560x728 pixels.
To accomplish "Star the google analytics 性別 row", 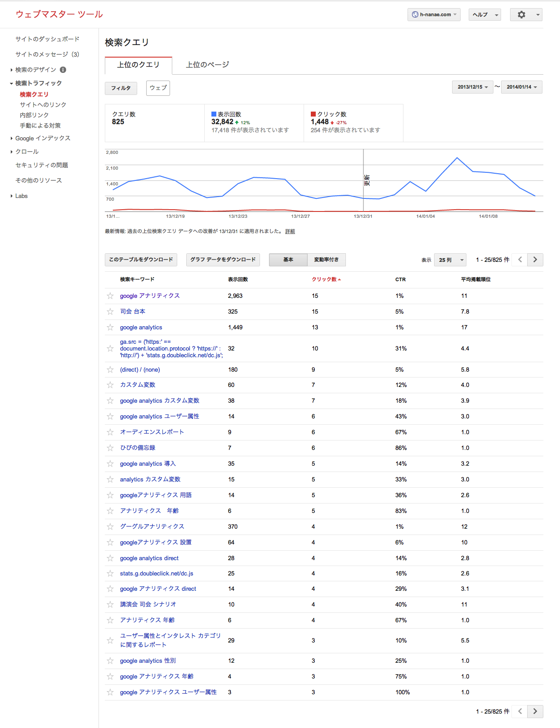I will pyautogui.click(x=110, y=661).
